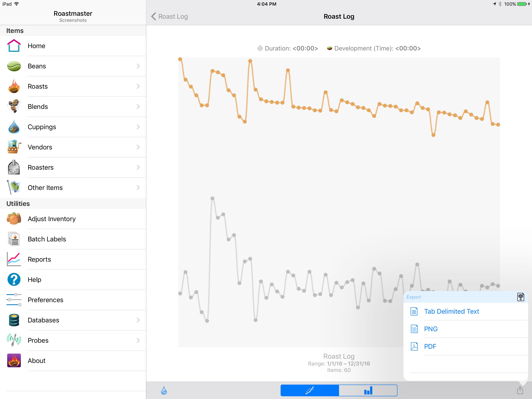Viewport: 532px width, 399px height.
Task: Switch to bar chart view segment
Action: pos(368,390)
